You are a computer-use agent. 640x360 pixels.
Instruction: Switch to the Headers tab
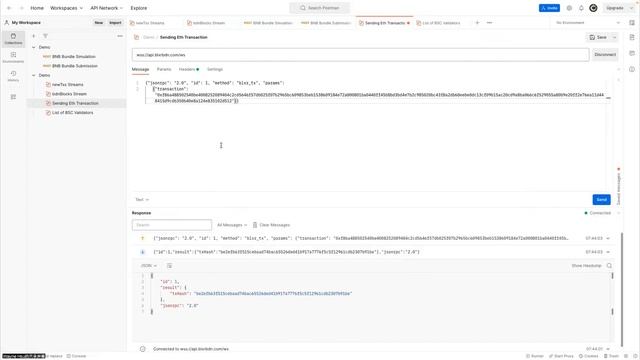pos(189,69)
